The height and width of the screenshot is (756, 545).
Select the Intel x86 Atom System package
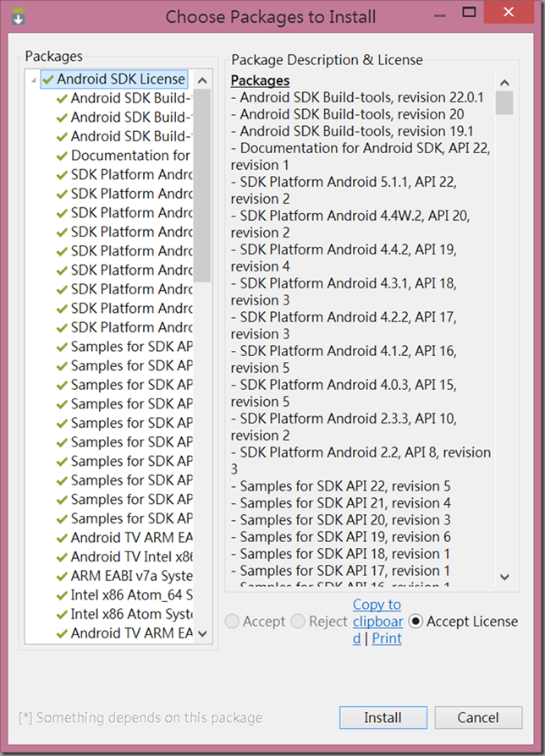pyautogui.click(x=124, y=614)
